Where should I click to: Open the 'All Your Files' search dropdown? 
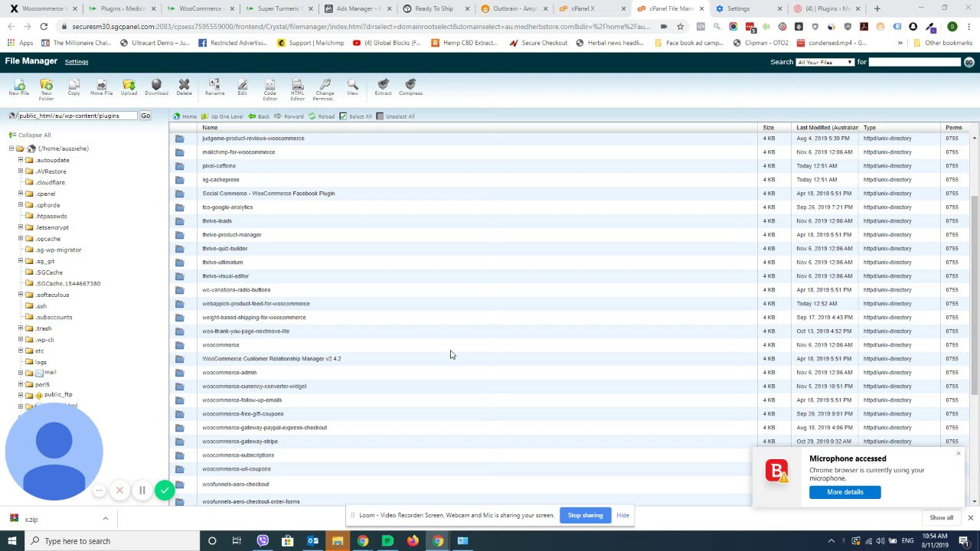coord(825,62)
